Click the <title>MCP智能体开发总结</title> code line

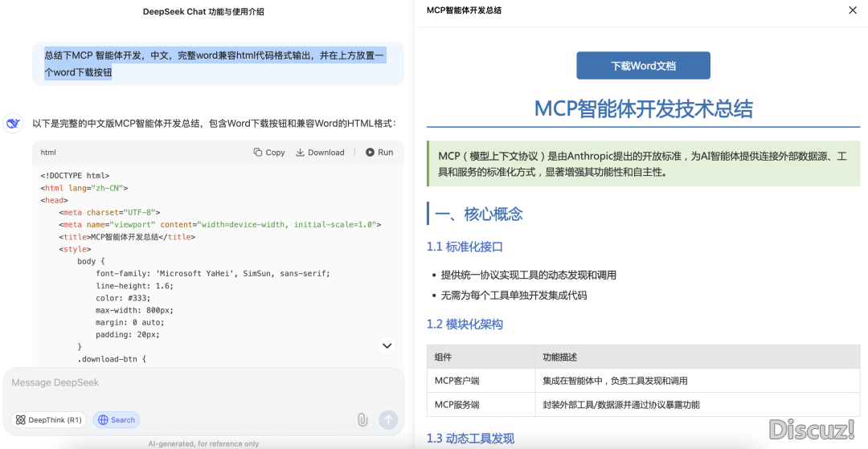click(x=127, y=237)
